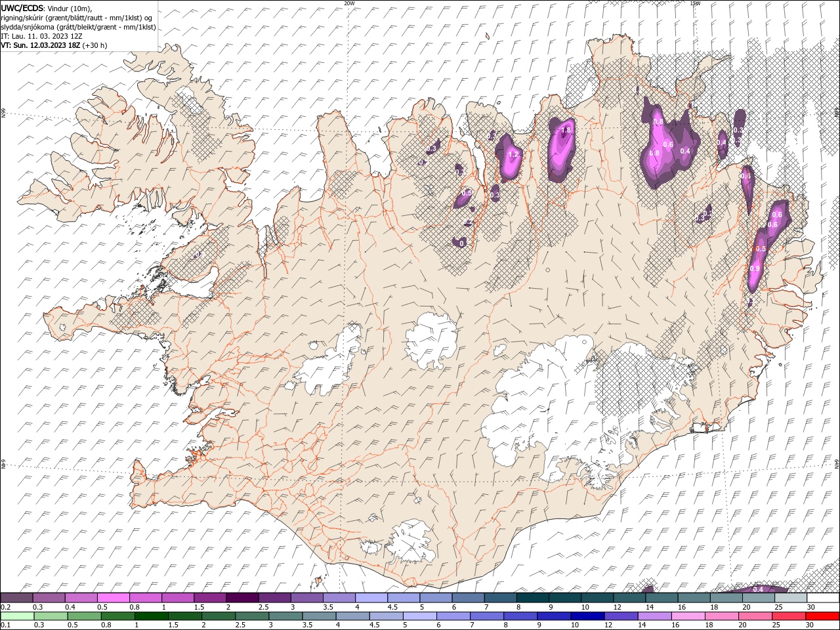The height and width of the screenshot is (630, 840).
Task: Select the light pink swatch above 16, lower row
Action: pyautogui.click(x=689, y=616)
